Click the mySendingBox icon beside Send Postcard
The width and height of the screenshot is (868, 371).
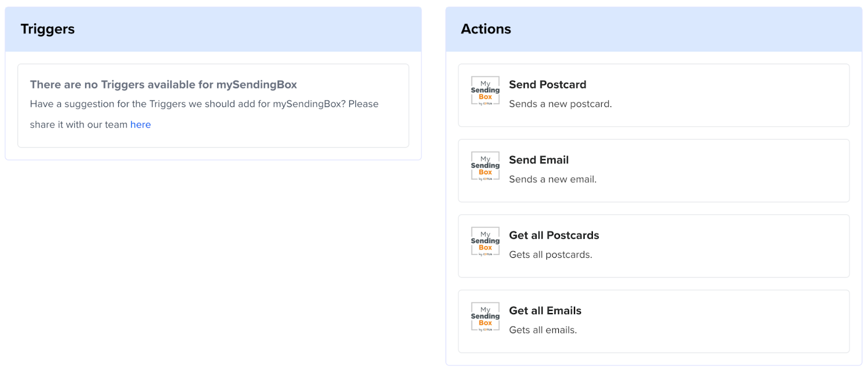click(485, 91)
